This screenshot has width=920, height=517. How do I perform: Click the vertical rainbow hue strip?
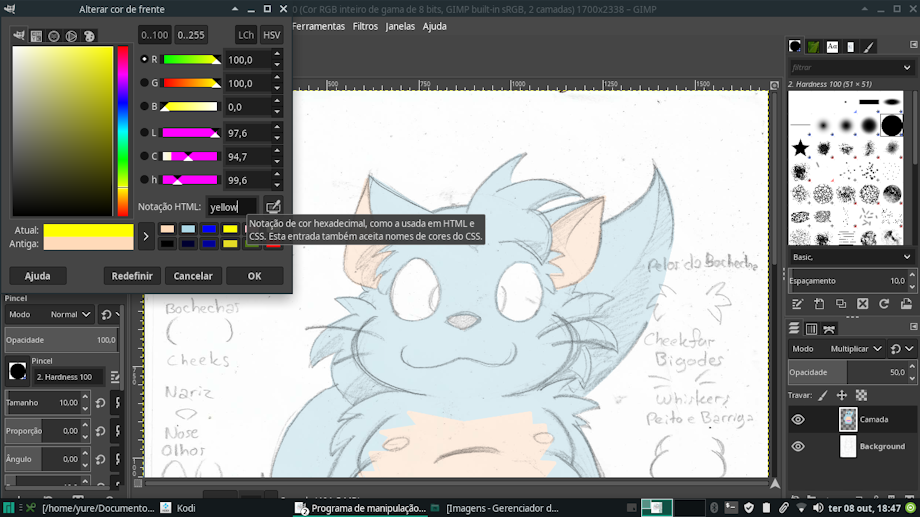tap(123, 131)
